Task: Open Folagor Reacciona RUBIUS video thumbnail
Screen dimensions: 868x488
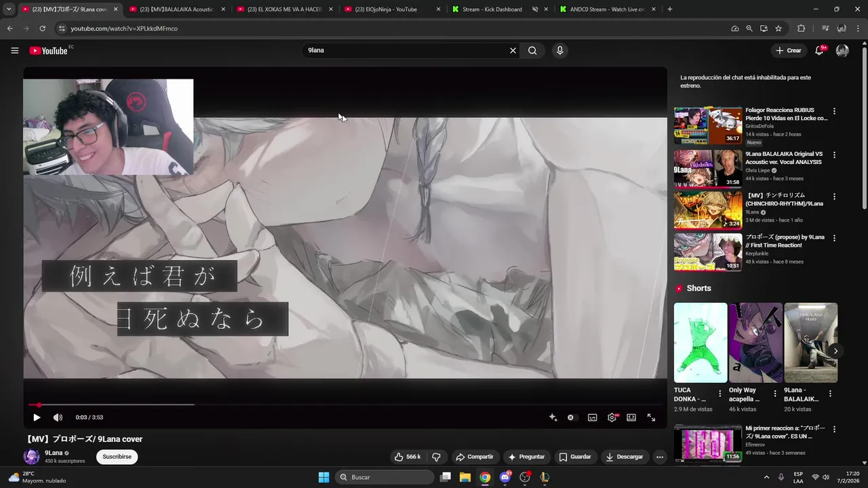Action: (x=708, y=125)
